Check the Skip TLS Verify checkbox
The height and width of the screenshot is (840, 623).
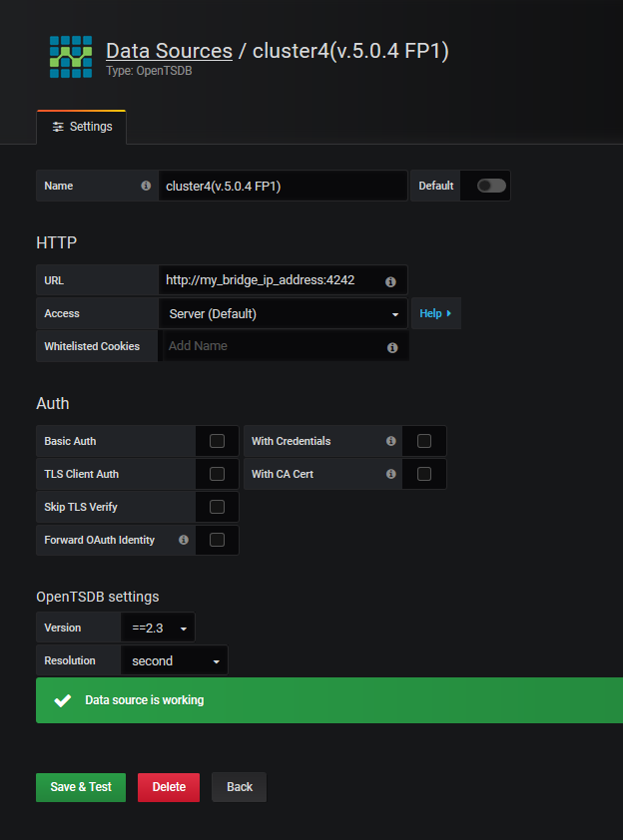coord(217,507)
